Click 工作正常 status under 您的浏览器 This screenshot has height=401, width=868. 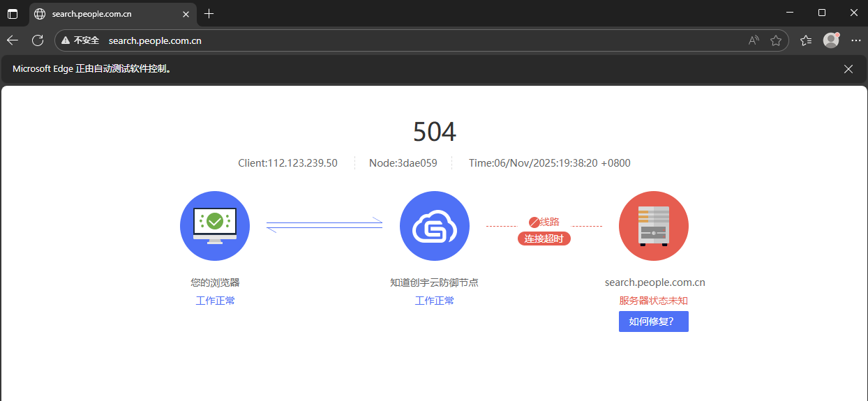215,301
